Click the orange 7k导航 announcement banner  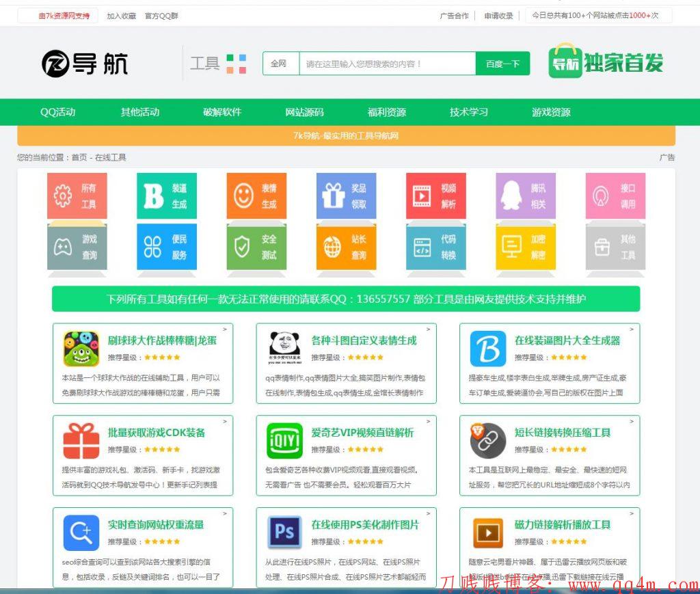346,135
